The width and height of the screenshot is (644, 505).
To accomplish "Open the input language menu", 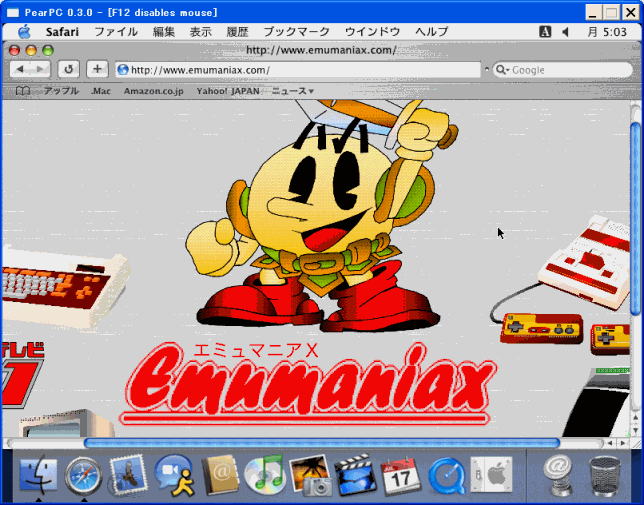I will coord(545,32).
